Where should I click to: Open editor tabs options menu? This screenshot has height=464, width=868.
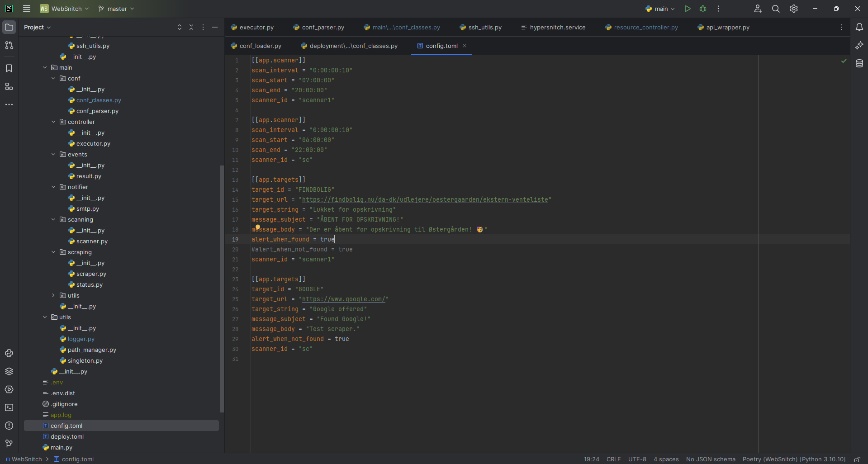pyautogui.click(x=841, y=27)
